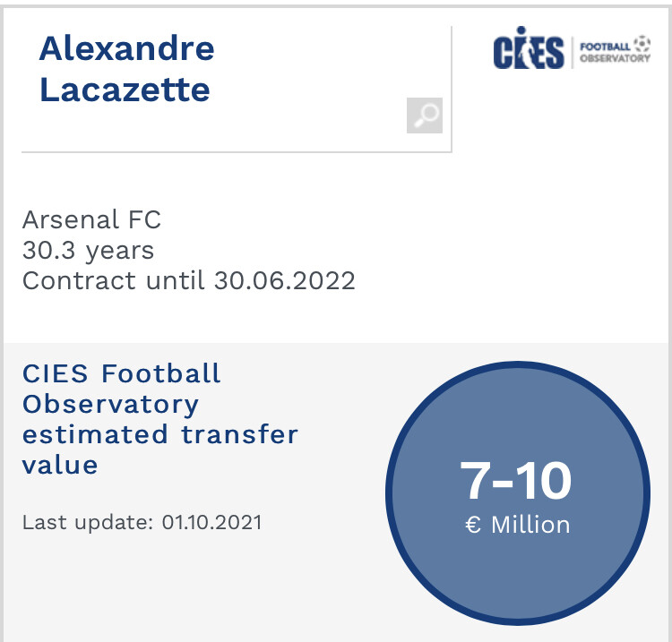Click the magnifying glass search icon

[x=425, y=116]
